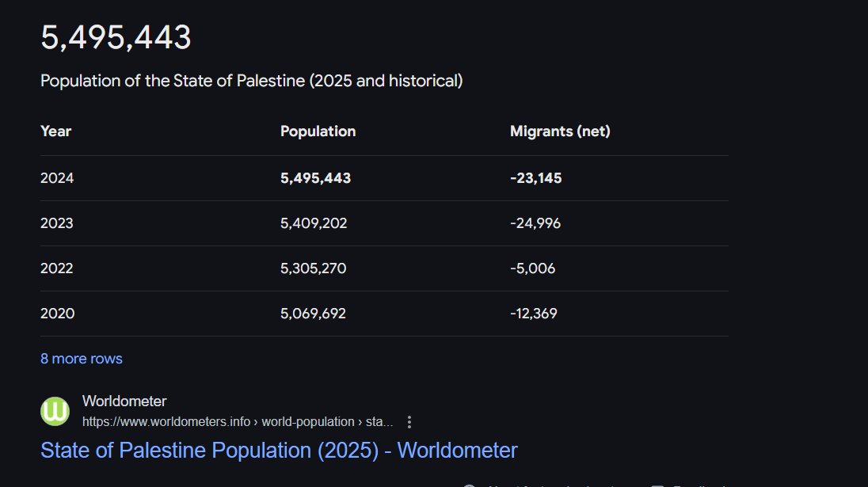Click the -12,369 net migrants value
This screenshot has height=487, width=868.
[x=534, y=314]
